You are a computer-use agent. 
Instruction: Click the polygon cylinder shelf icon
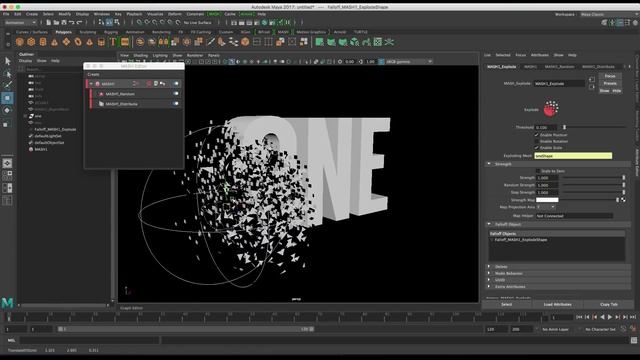(43, 42)
